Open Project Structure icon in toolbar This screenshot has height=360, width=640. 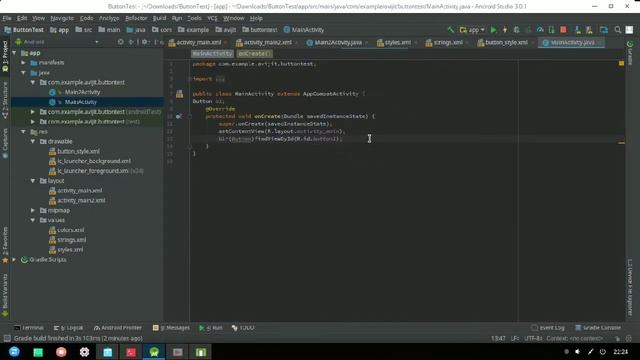[x=604, y=30]
